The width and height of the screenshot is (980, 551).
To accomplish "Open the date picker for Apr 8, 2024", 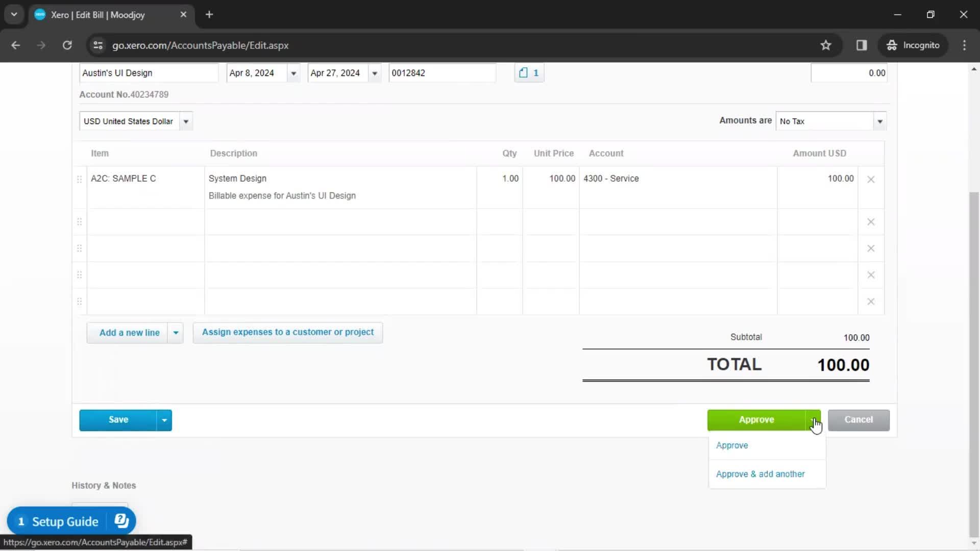I will click(293, 73).
